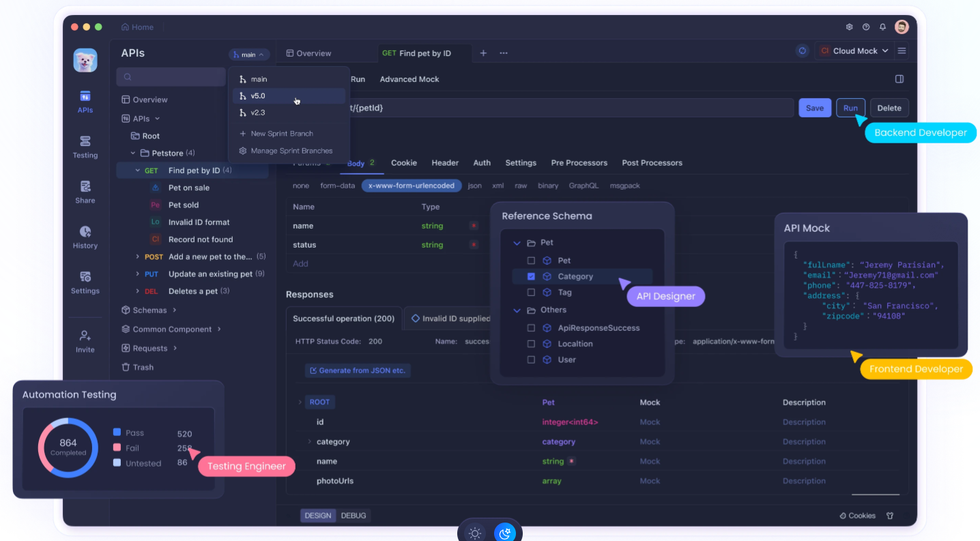The width and height of the screenshot is (980, 541).
Task: Open the Share panel icon
Action: [85, 191]
